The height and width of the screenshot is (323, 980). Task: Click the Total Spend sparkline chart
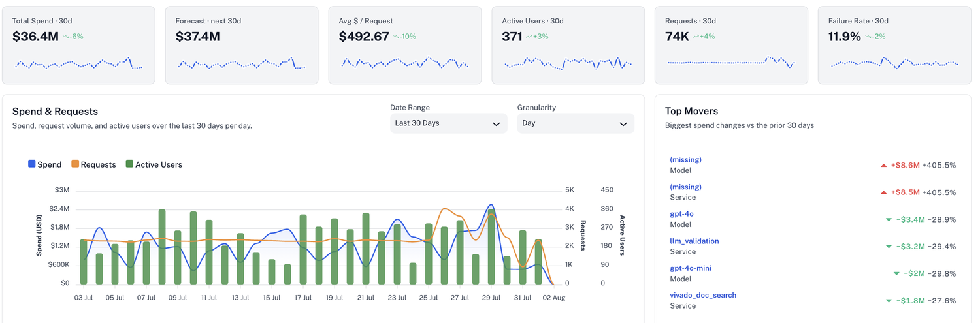[x=78, y=63]
